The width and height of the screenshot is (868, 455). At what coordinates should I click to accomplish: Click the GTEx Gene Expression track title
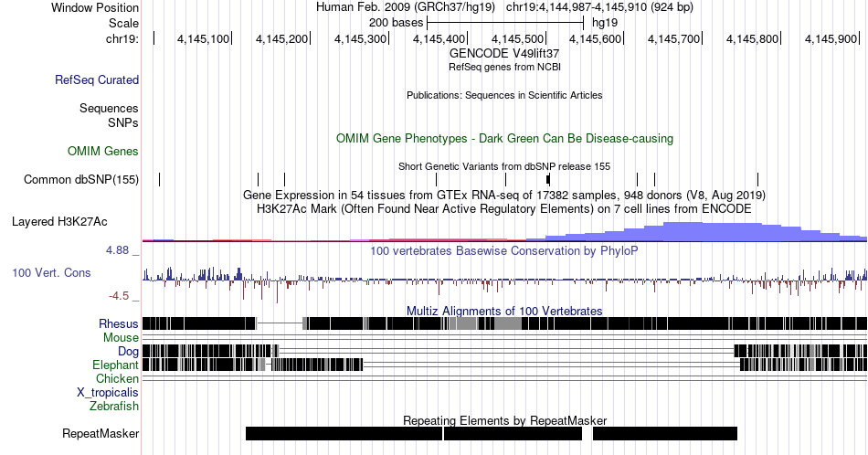pos(504,195)
